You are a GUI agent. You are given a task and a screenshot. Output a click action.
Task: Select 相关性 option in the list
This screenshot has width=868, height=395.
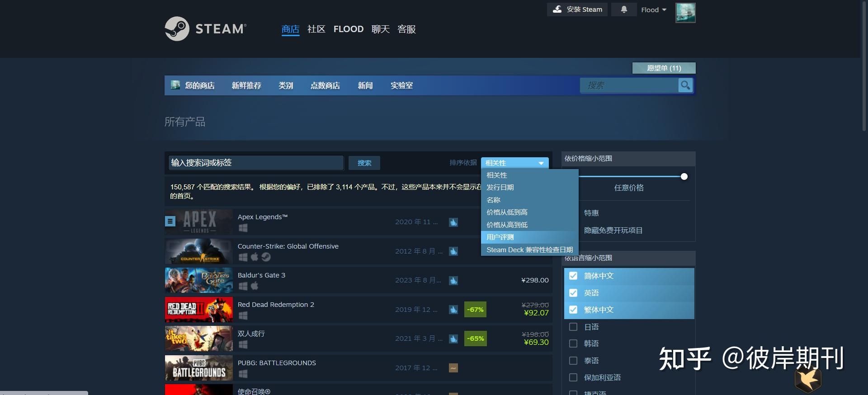coord(530,175)
